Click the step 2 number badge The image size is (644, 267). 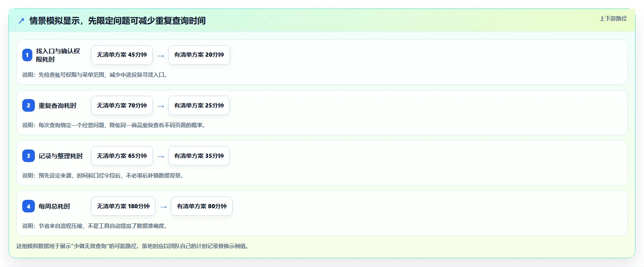pyautogui.click(x=29, y=105)
